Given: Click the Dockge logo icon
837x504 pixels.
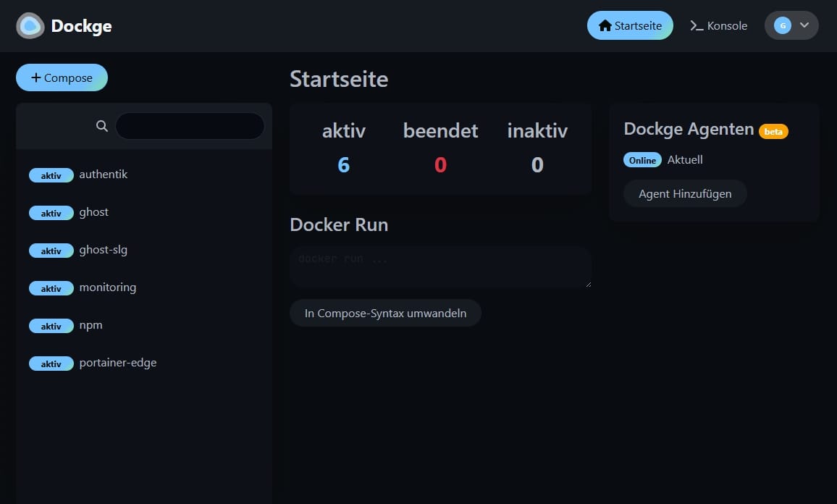Looking at the screenshot, I should [x=30, y=26].
